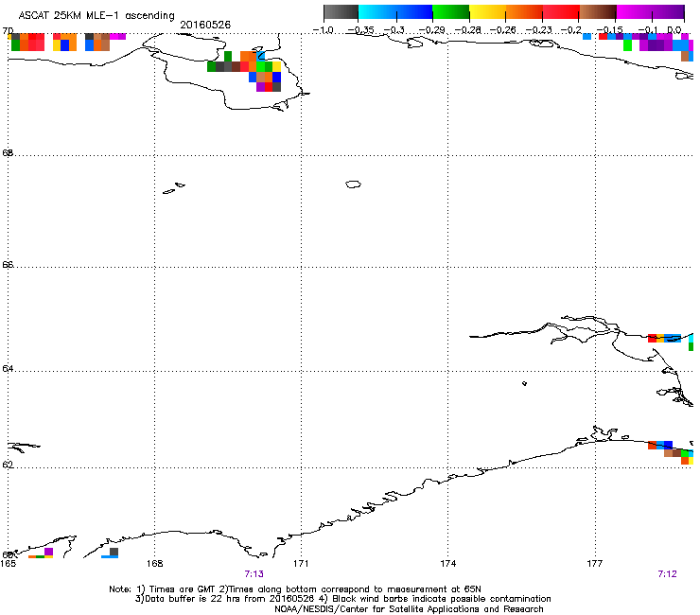This screenshot has width=700, height=615.
Task: Click the latitude label '66'
Action: tap(8, 264)
